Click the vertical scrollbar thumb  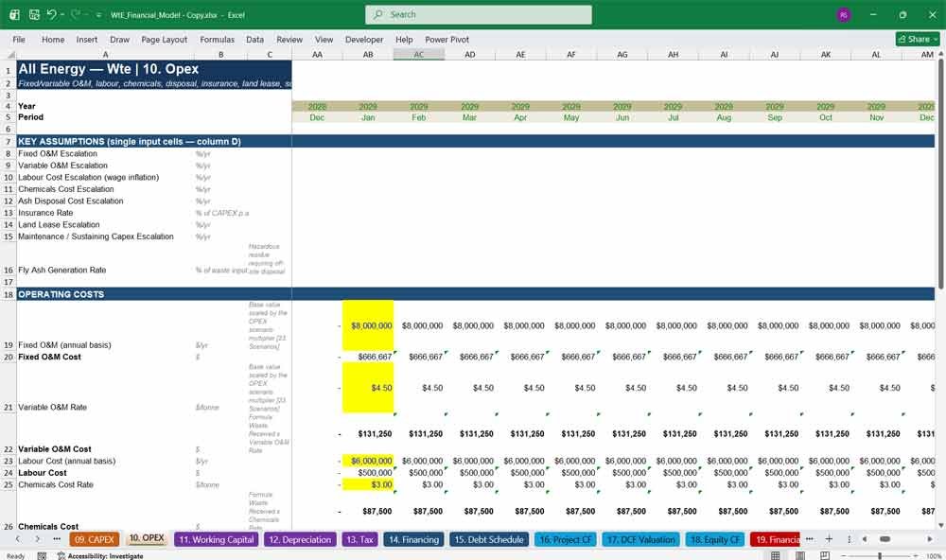pos(940,175)
